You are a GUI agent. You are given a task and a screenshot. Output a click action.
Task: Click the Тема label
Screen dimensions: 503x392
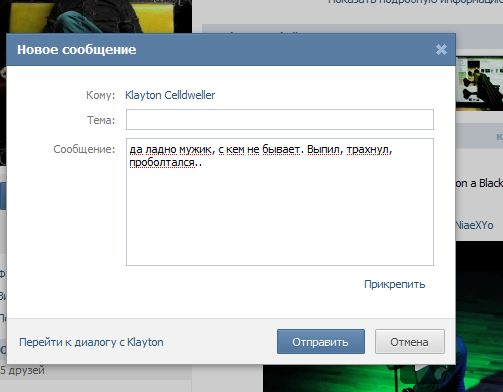click(101, 120)
